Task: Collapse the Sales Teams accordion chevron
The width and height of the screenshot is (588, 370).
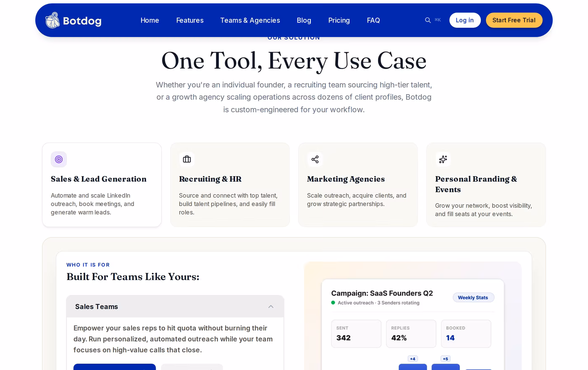Action: pyautogui.click(x=271, y=307)
